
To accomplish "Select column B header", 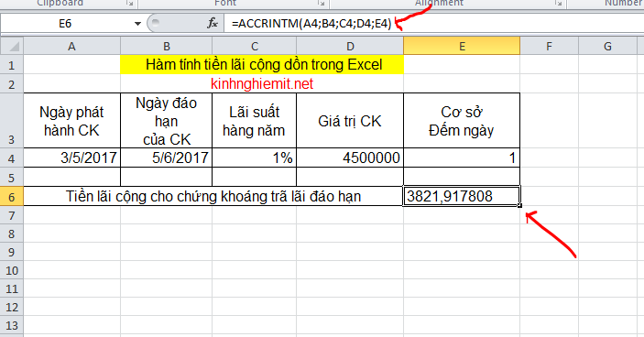I will point(167,46).
